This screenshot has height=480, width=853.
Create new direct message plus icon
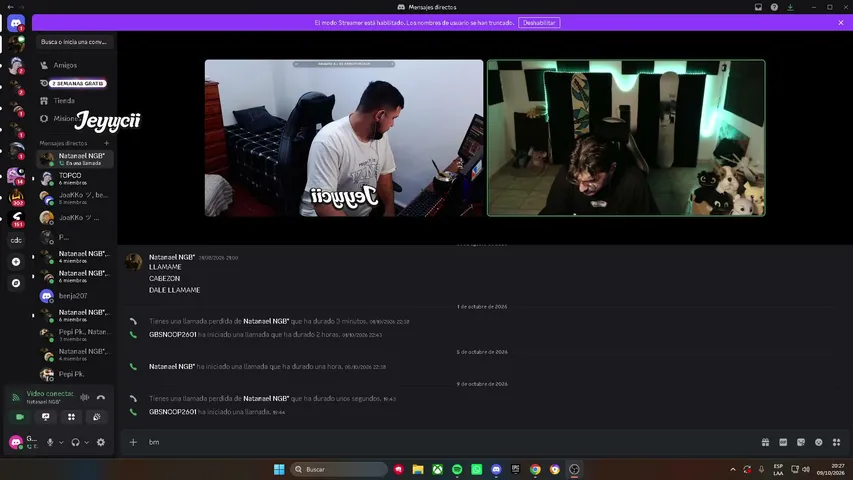[107, 143]
